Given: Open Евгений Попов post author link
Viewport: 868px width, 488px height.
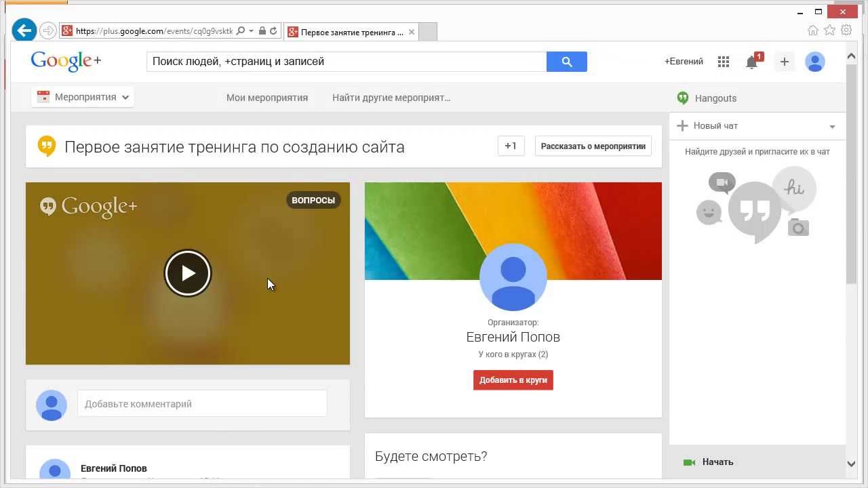Looking at the screenshot, I should [114, 468].
